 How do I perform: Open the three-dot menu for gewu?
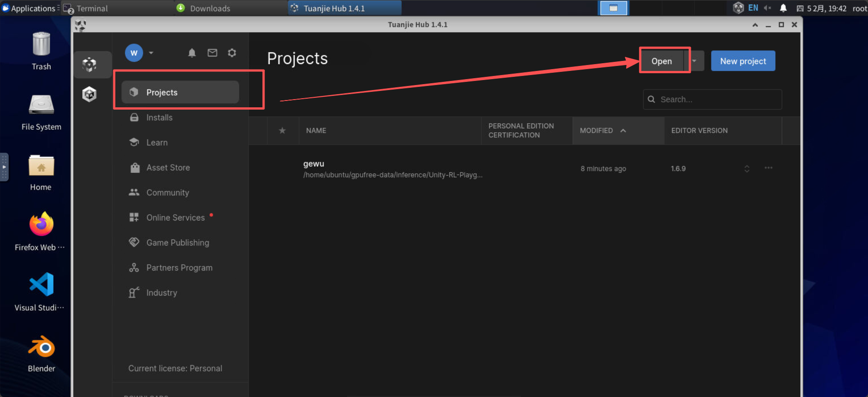click(x=768, y=168)
